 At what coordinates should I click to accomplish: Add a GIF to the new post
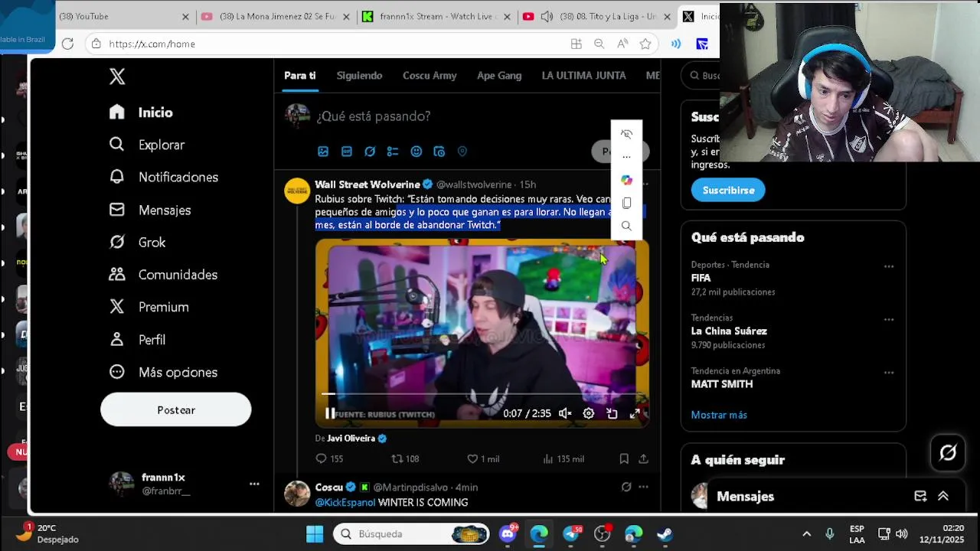point(346,152)
